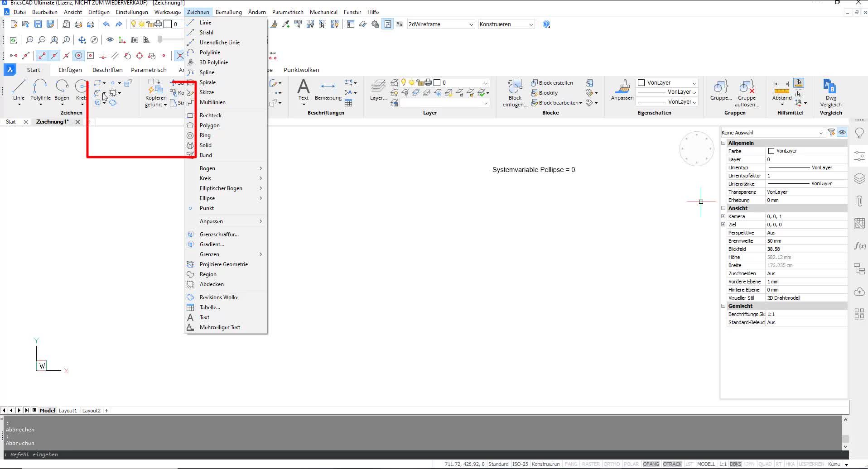The image size is (868, 469).
Task: Toggle DBKS in the status bar
Action: pos(736,464)
